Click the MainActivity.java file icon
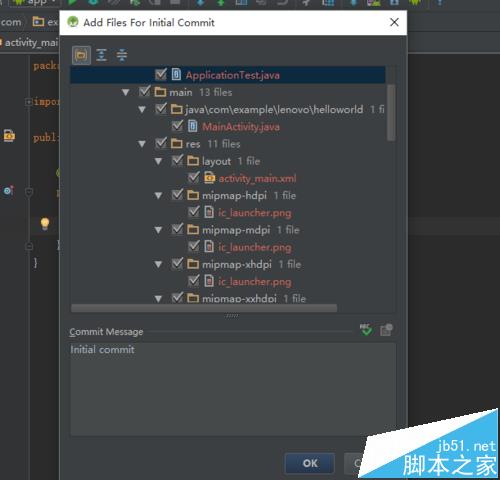This screenshot has width=500, height=480. pos(193,126)
